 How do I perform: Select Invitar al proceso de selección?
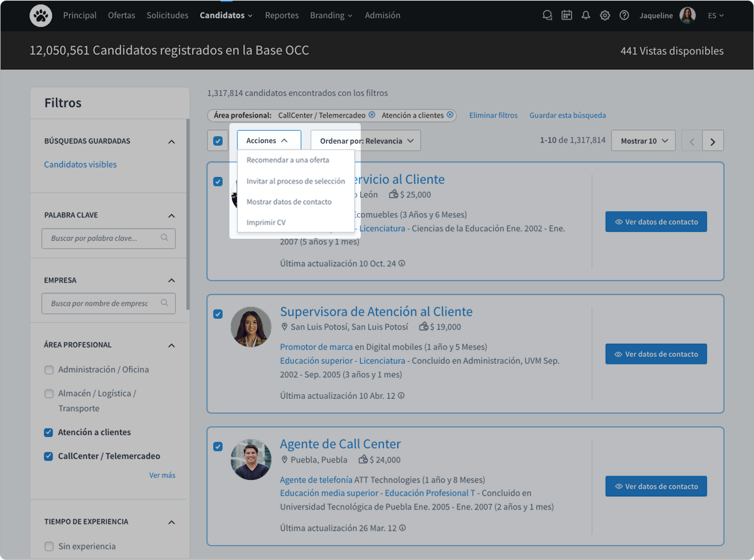[x=295, y=181]
